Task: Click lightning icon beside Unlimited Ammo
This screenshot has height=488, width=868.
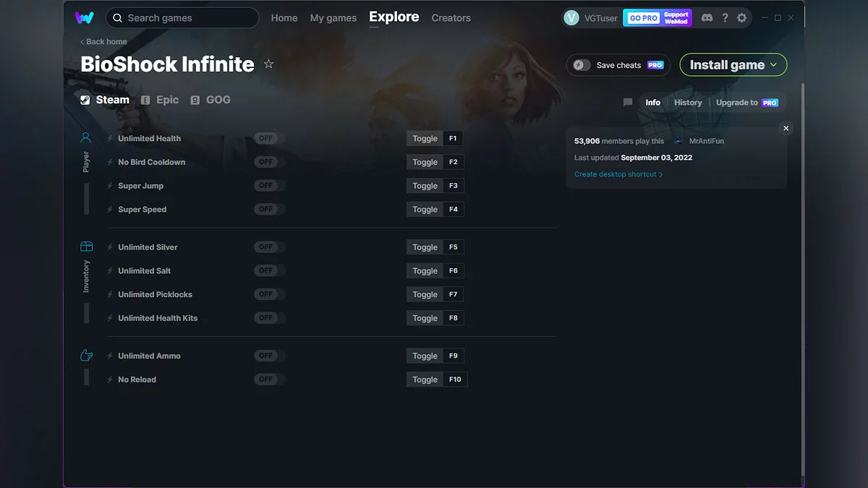Action: coord(110,356)
